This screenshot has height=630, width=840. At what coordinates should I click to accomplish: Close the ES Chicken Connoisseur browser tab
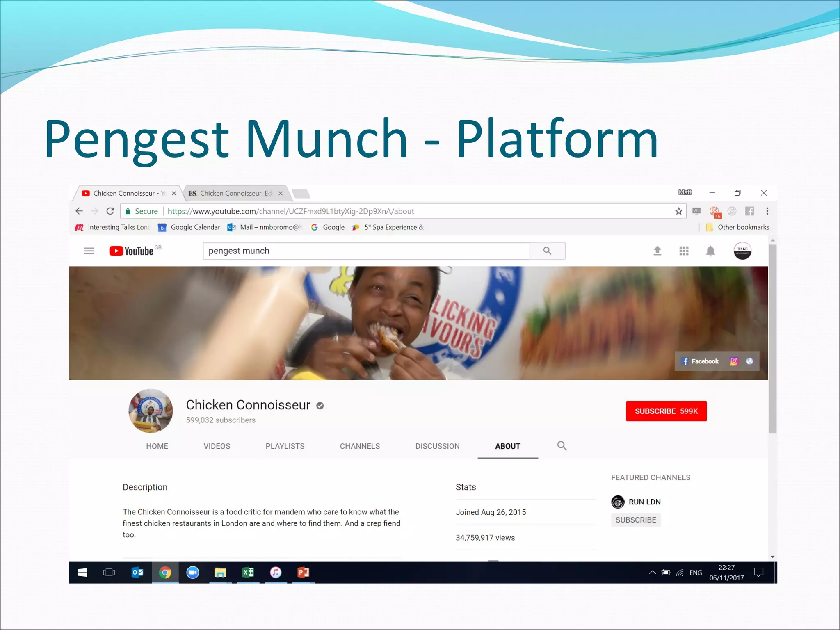click(x=281, y=193)
